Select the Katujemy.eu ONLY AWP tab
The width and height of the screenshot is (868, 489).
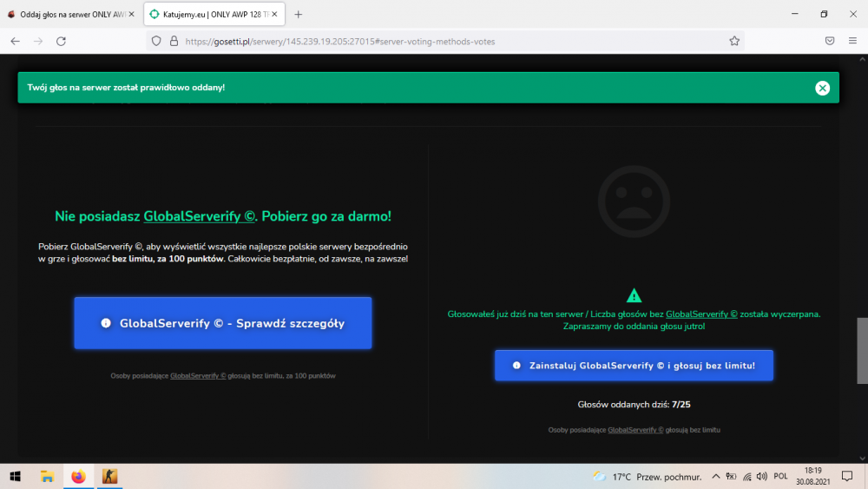(x=214, y=15)
